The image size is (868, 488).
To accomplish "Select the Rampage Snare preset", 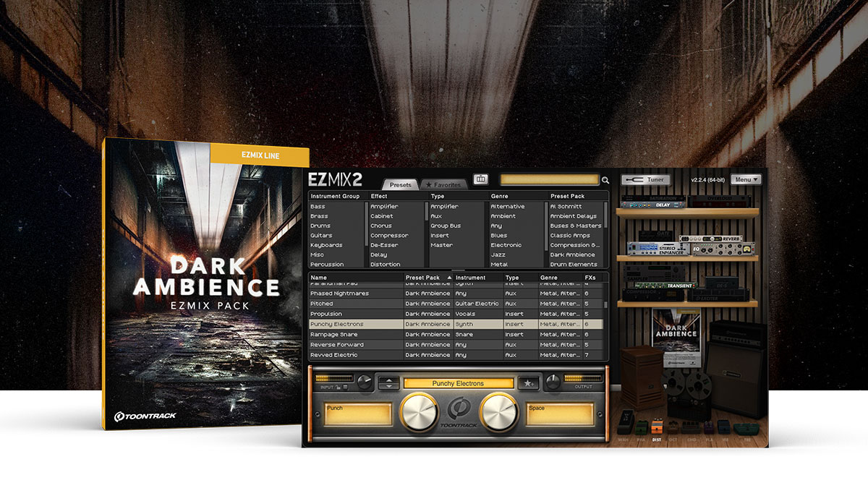I will coord(456,335).
